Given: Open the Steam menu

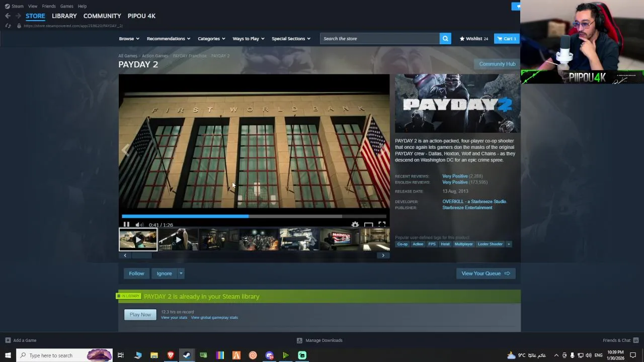Looking at the screenshot, I should [15, 6].
